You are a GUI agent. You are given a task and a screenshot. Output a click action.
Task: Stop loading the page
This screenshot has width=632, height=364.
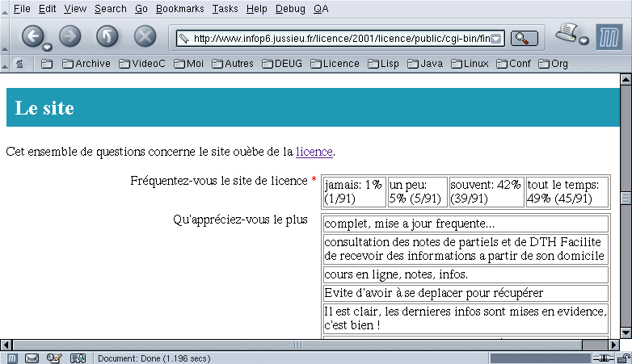pyautogui.click(x=145, y=36)
